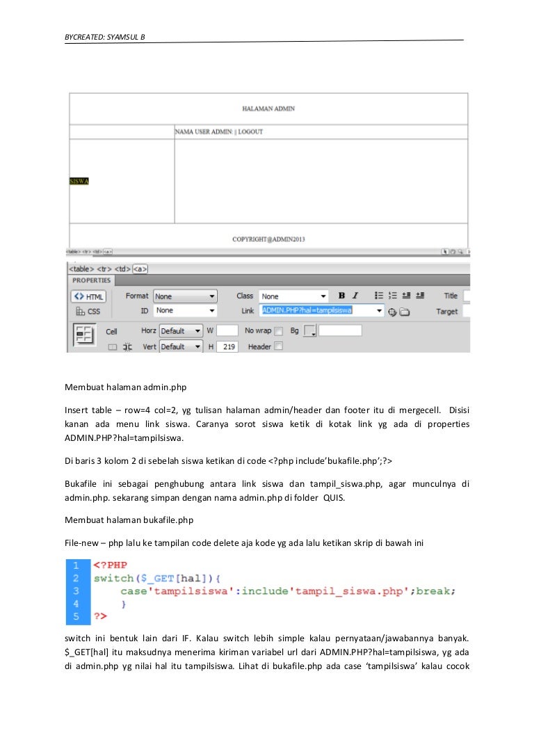The width and height of the screenshot is (534, 756).
Task: Click the merge cells icon
Action: 113,346
